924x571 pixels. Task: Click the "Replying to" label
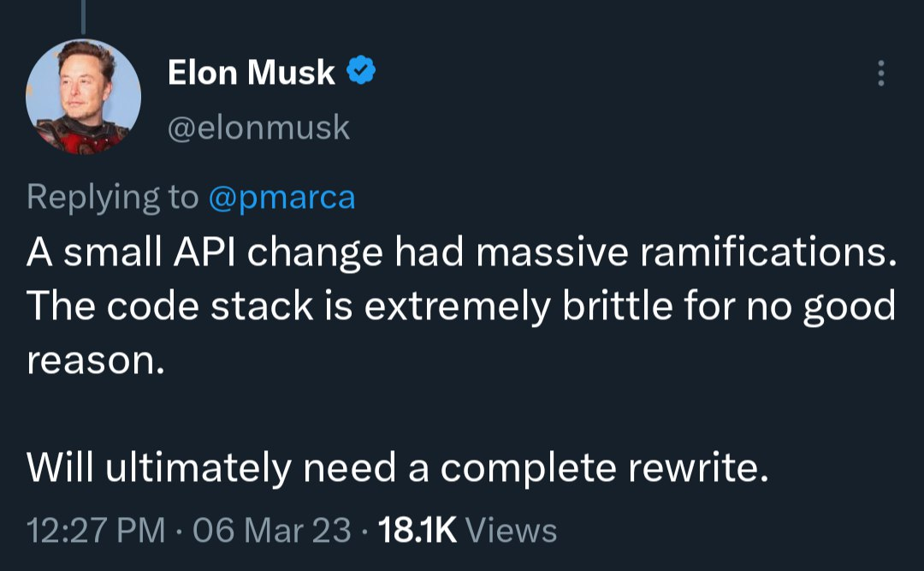pos(113,197)
